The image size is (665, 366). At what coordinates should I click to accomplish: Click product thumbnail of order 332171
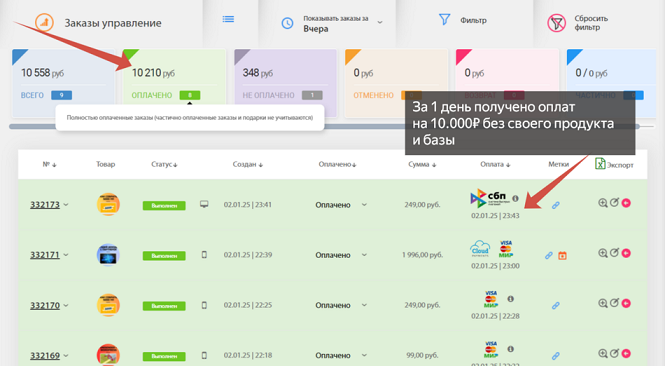pyautogui.click(x=108, y=255)
